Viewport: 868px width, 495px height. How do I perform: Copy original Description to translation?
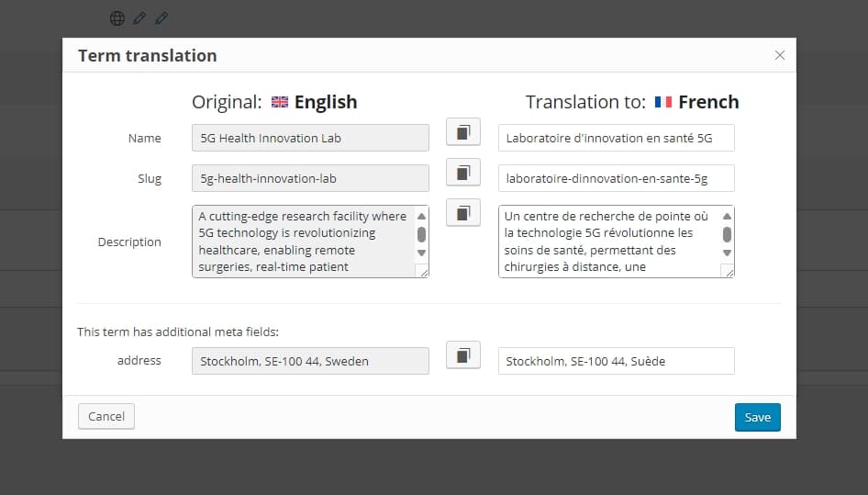coord(463,212)
